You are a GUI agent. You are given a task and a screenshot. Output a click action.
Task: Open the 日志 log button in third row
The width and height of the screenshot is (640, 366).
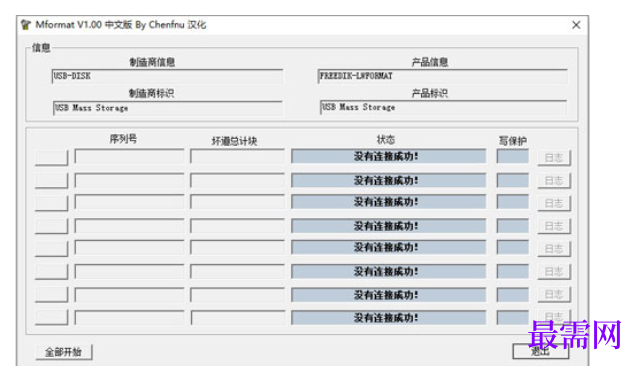(x=554, y=203)
